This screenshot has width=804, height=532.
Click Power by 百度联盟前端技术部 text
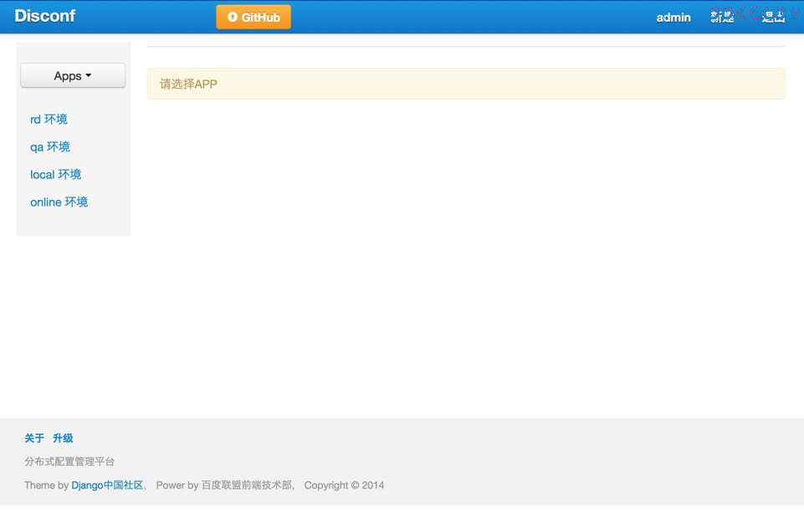224,485
